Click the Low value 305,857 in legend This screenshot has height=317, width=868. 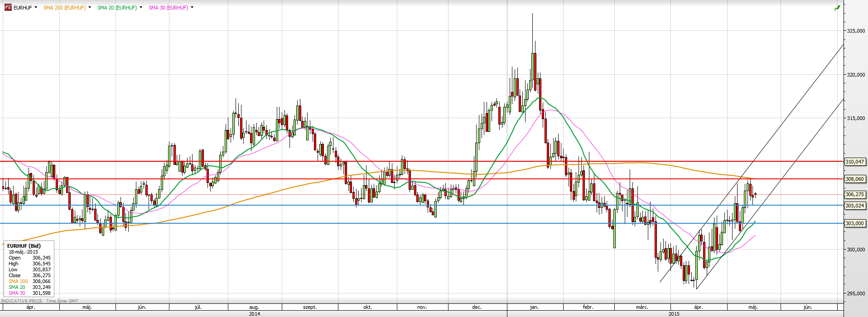tap(41, 269)
